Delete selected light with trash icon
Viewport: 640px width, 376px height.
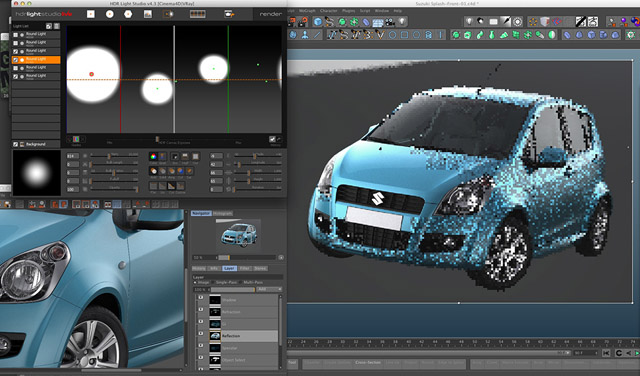tap(57, 26)
